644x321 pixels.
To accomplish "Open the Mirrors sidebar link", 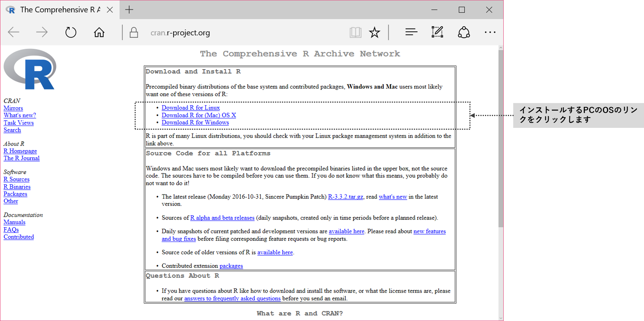I will coord(13,108).
